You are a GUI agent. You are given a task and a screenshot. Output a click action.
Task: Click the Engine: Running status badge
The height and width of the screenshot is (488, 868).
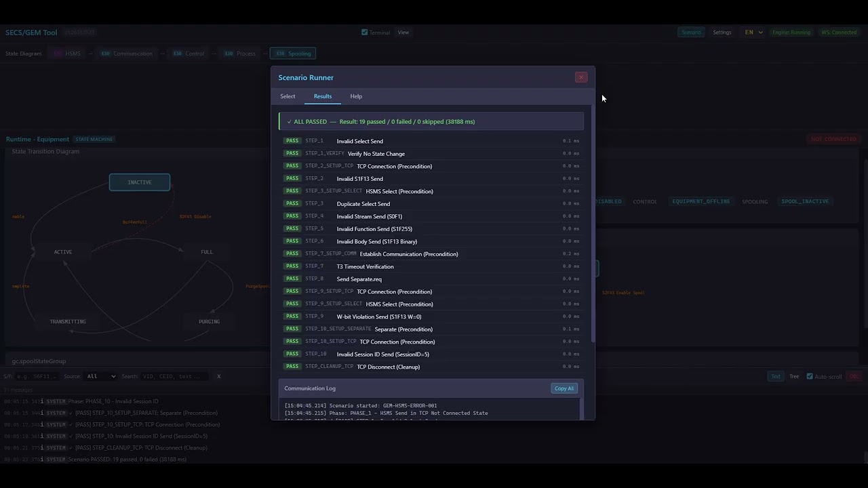point(791,33)
